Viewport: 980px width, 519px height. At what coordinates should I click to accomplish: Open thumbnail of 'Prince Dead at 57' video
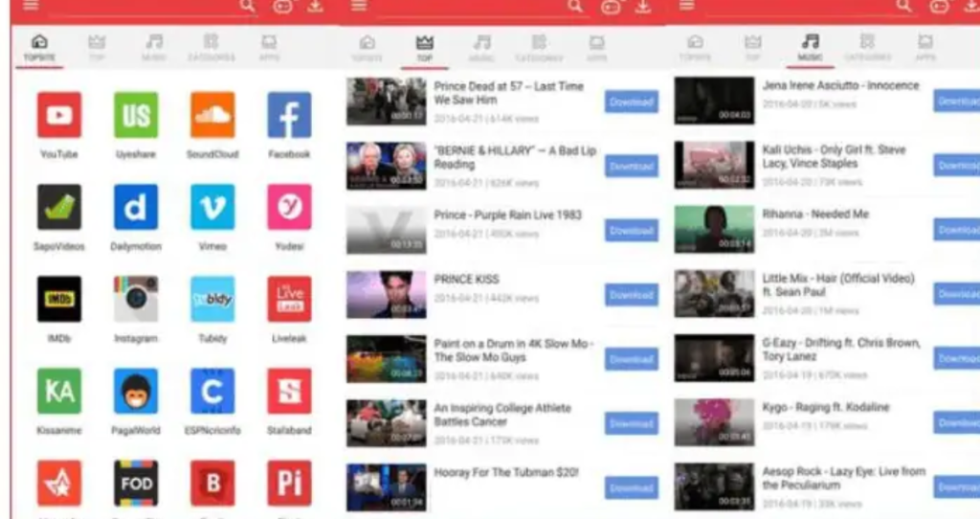pyautogui.click(x=387, y=102)
